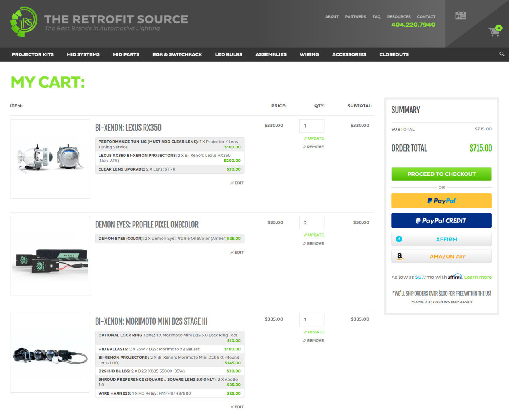Click the $715.00 order total amount
Image resolution: width=509 pixels, height=420 pixels.
pyautogui.click(x=481, y=148)
